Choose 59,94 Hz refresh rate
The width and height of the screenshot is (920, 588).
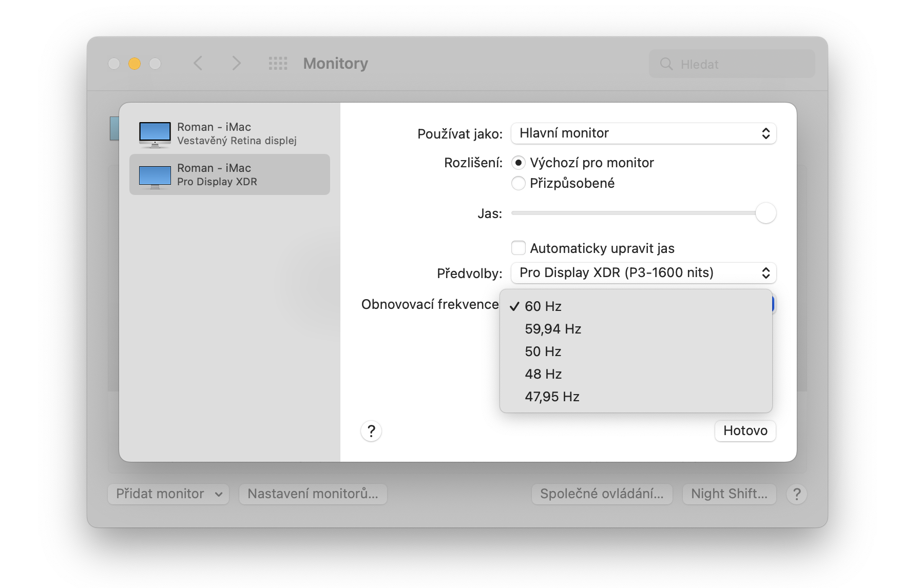click(x=553, y=329)
